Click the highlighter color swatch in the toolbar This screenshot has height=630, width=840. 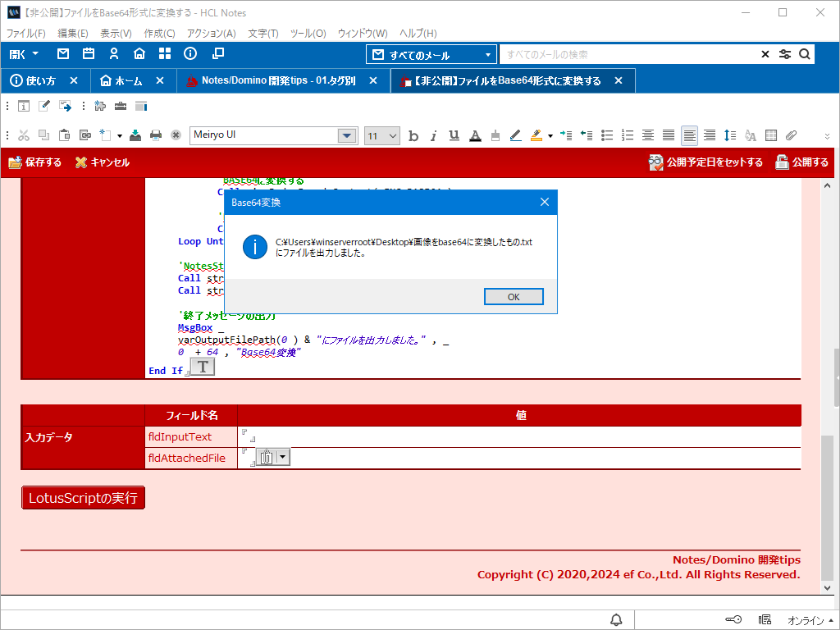tap(536, 135)
